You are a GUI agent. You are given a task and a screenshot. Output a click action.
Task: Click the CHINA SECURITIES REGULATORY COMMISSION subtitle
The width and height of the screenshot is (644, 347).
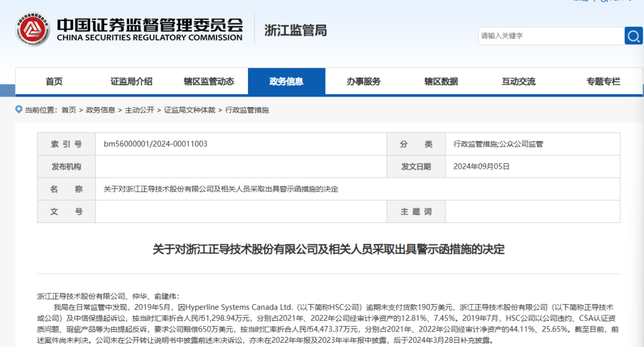[150, 38]
